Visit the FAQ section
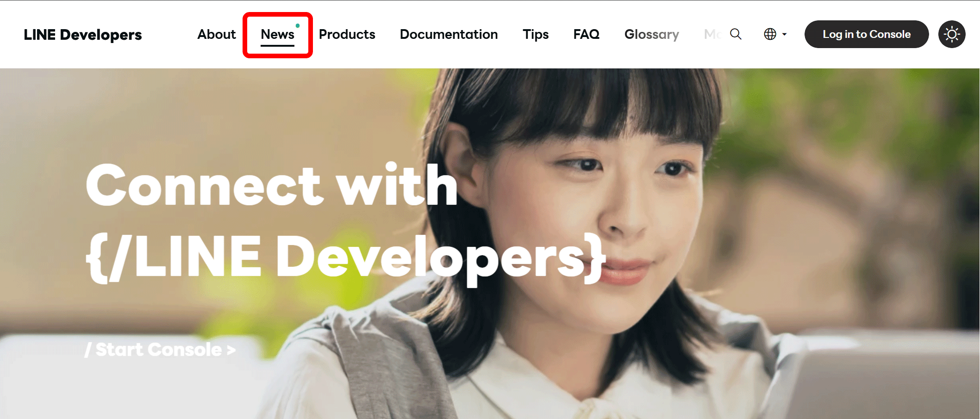The width and height of the screenshot is (980, 419). click(x=586, y=34)
